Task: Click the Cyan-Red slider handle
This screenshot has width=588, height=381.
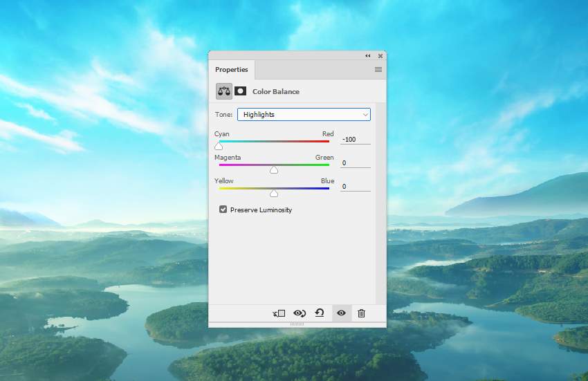Action: pos(219,146)
